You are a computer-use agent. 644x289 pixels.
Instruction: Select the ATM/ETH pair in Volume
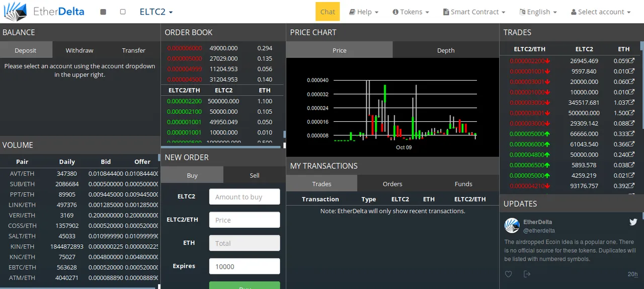click(x=22, y=278)
